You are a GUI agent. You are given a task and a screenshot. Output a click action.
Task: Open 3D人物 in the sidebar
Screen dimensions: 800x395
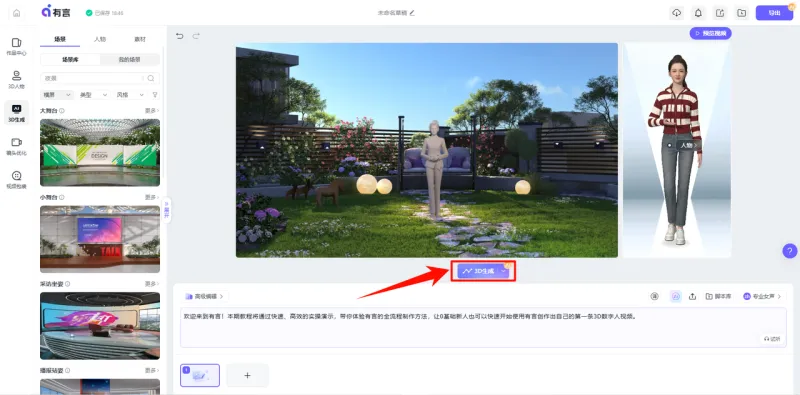point(16,80)
